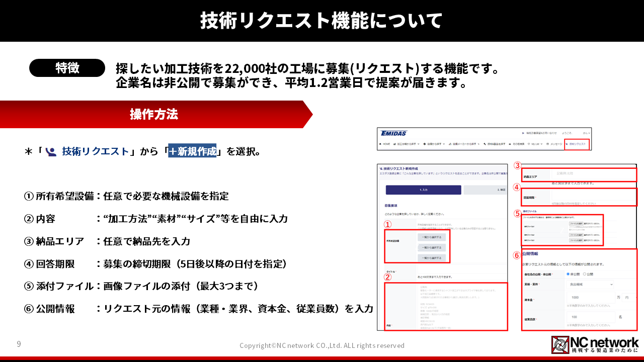
Task: Choose a file for 添付ファイル2
Action: 576,235
